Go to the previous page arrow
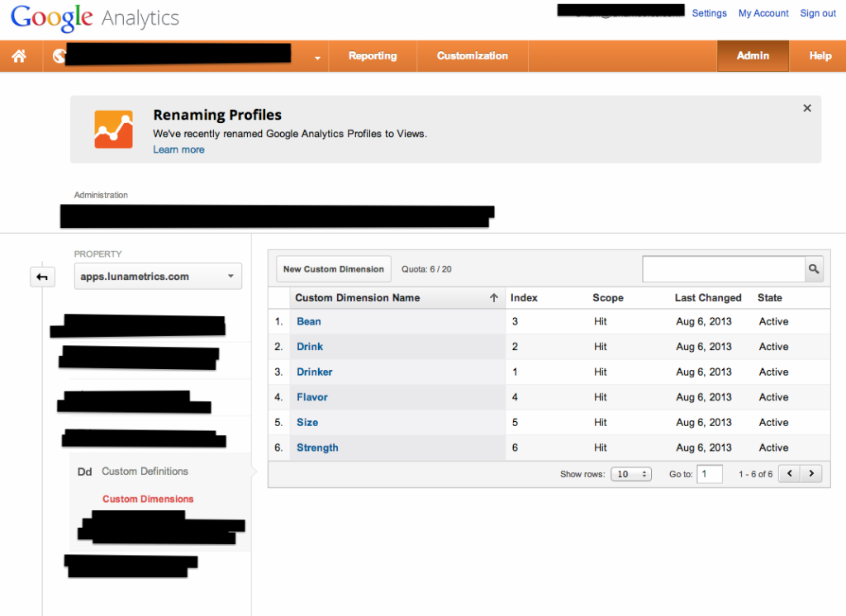 click(x=789, y=474)
